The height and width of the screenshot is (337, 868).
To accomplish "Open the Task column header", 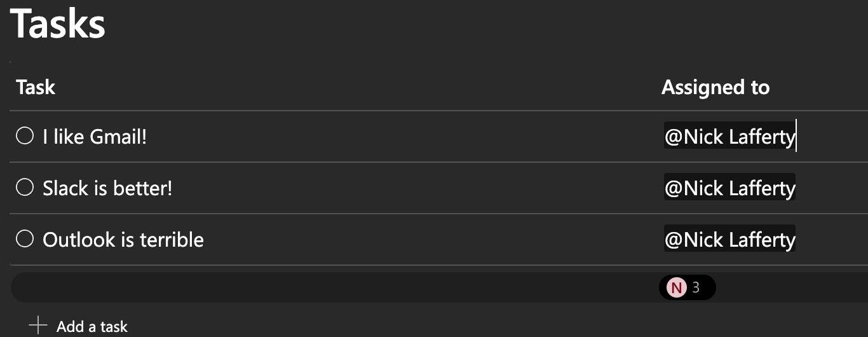I will coord(36,87).
